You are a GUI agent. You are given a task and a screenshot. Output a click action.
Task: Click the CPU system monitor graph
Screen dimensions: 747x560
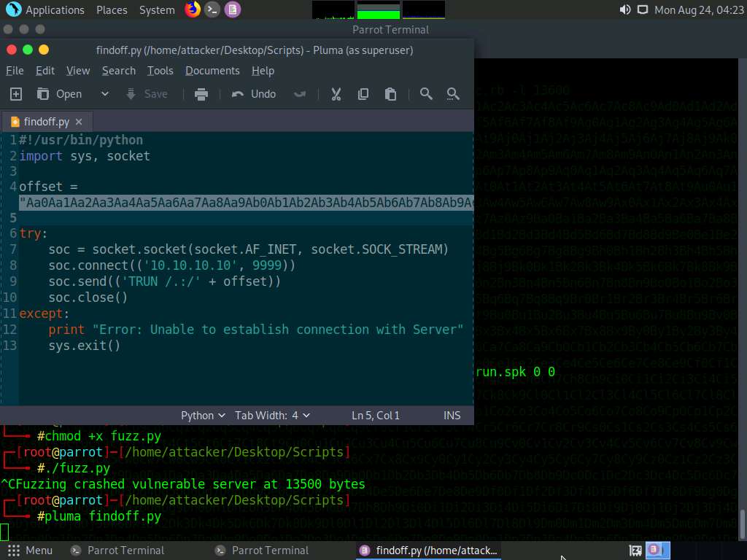tap(333, 10)
